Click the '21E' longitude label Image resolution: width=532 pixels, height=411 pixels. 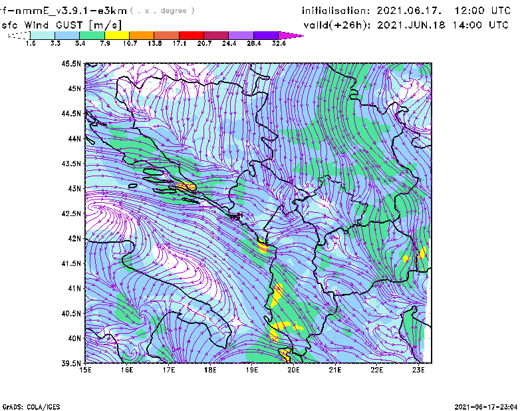click(335, 370)
